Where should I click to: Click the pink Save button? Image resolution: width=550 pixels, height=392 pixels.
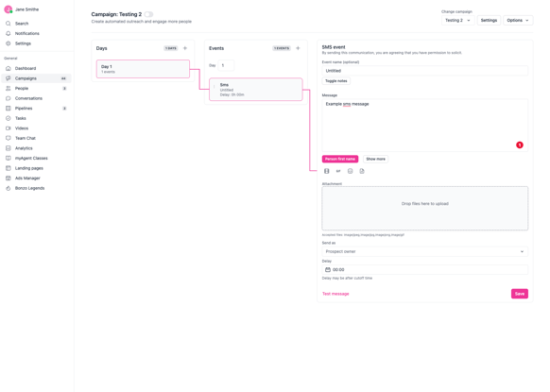click(520, 294)
